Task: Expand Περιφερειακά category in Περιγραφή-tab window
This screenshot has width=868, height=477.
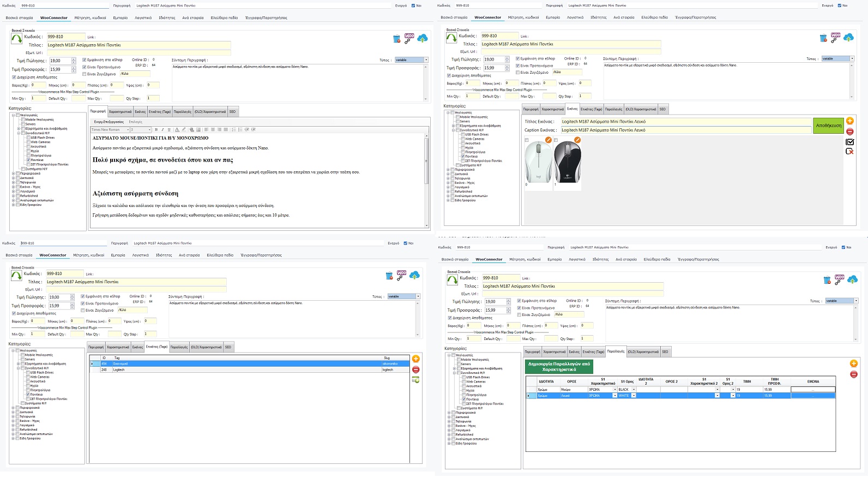Action: tap(13, 174)
